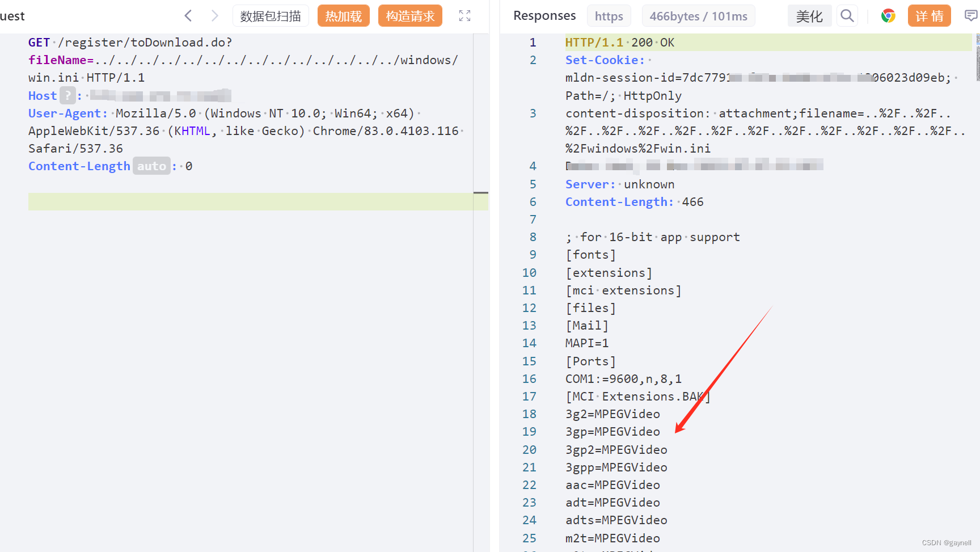Click 3gpp=MPEGVideo line
This screenshot has width=980, height=552.
pos(616,467)
